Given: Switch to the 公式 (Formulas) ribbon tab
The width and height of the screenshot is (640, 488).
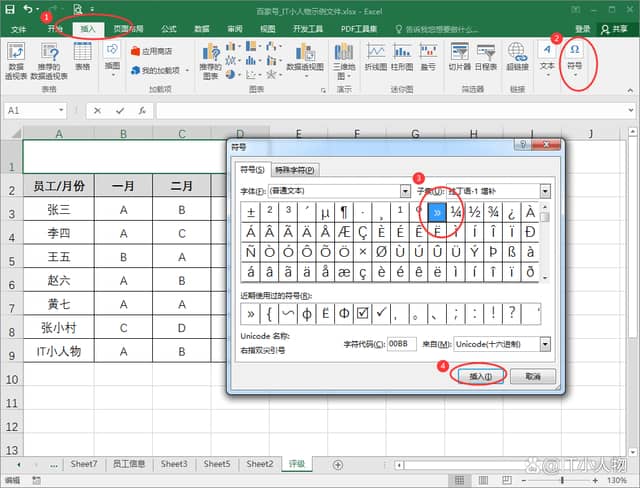Looking at the screenshot, I should (169, 29).
